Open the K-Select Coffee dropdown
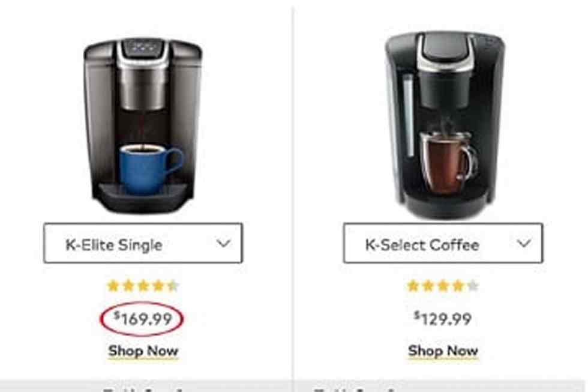The width and height of the screenshot is (588, 392). (443, 243)
